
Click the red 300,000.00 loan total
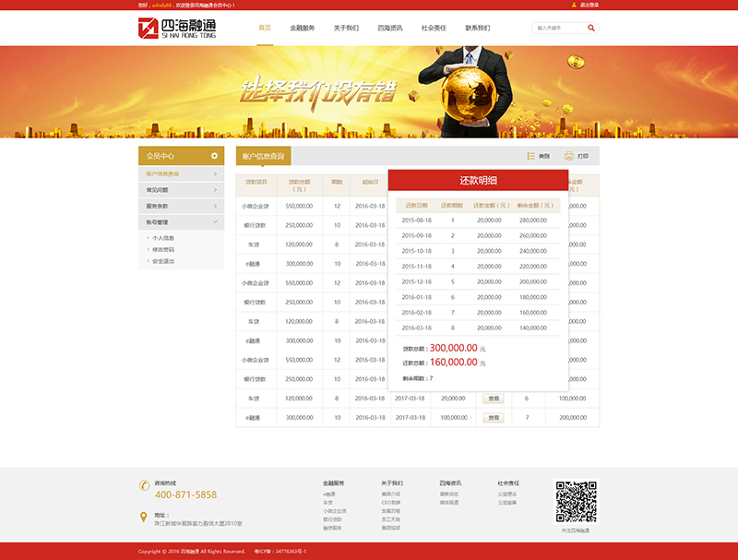click(x=454, y=348)
